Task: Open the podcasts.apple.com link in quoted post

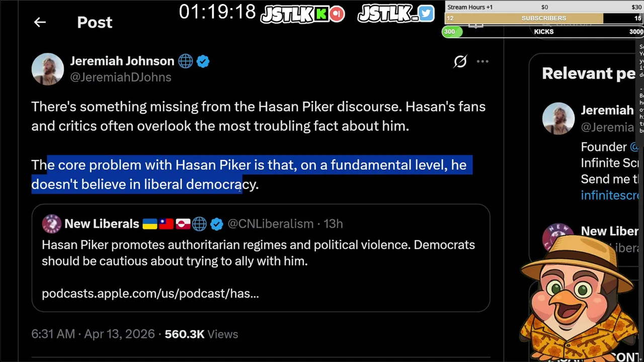Action: coord(150,293)
